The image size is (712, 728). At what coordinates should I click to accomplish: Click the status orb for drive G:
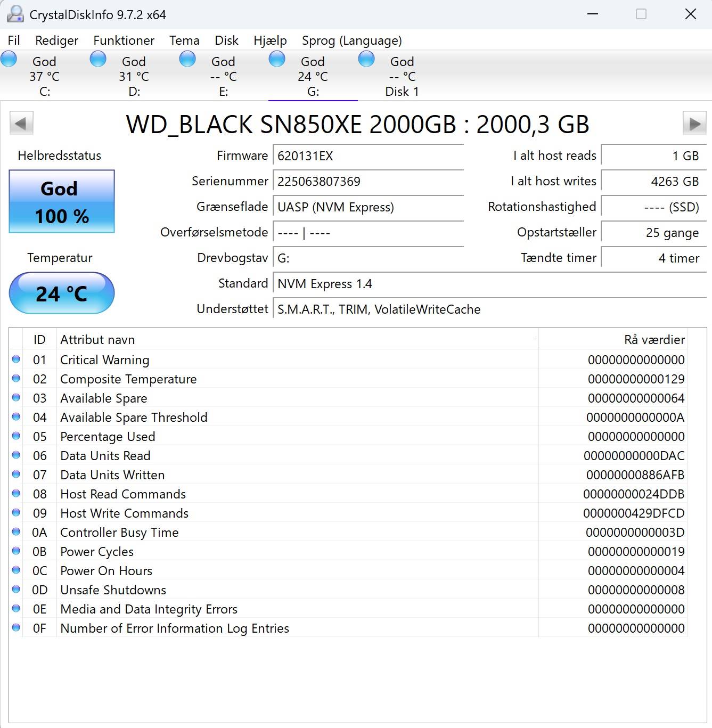(277, 59)
